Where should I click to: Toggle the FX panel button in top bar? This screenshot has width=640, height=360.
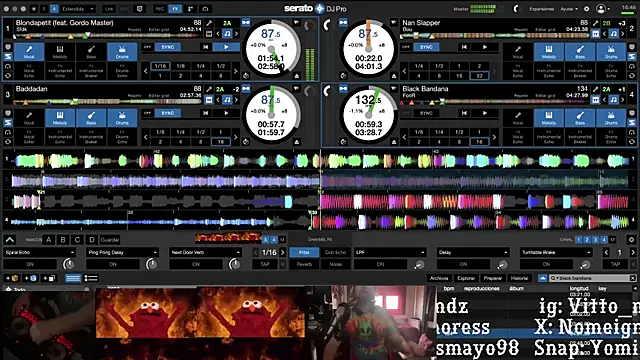[175, 9]
